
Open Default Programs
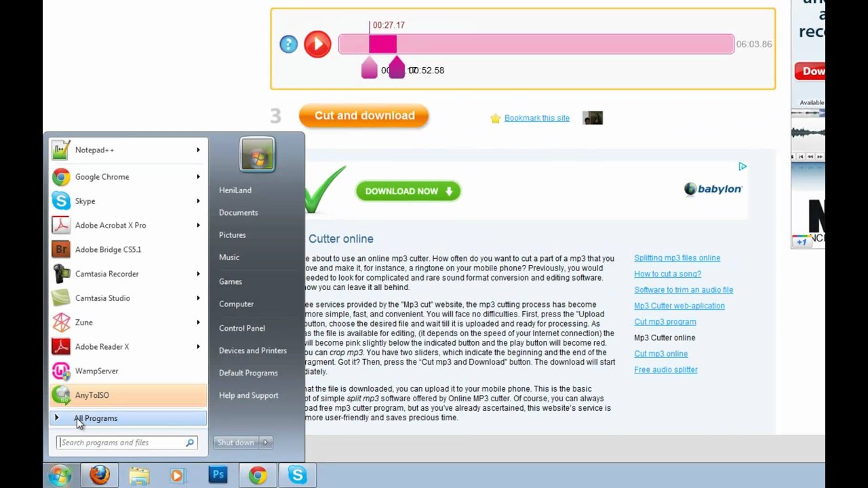[x=248, y=373]
